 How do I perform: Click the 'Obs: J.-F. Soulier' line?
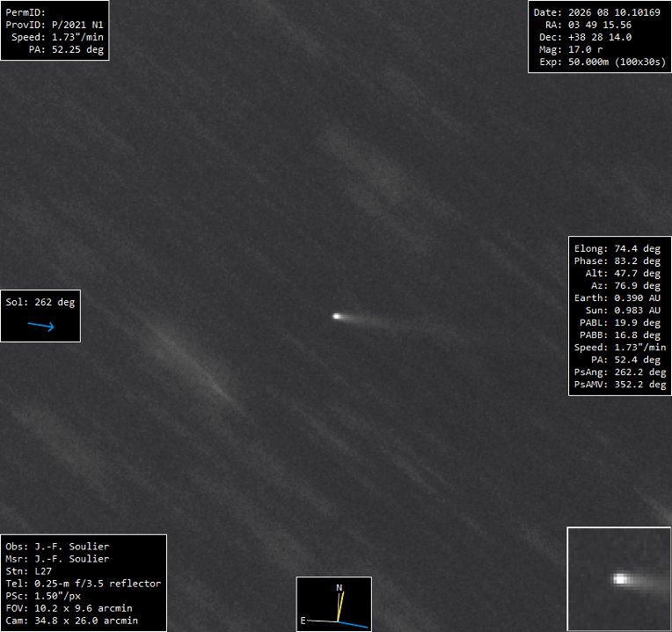57,547
